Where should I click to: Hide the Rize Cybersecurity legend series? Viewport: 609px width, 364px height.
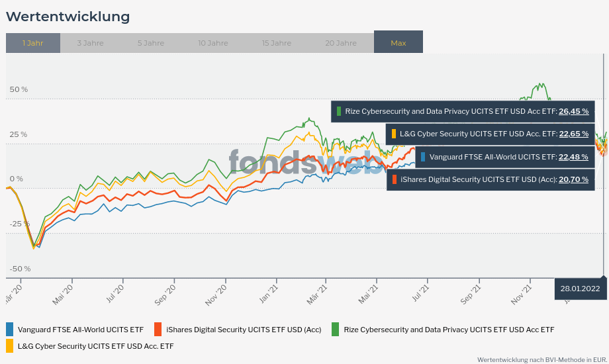coord(449,330)
